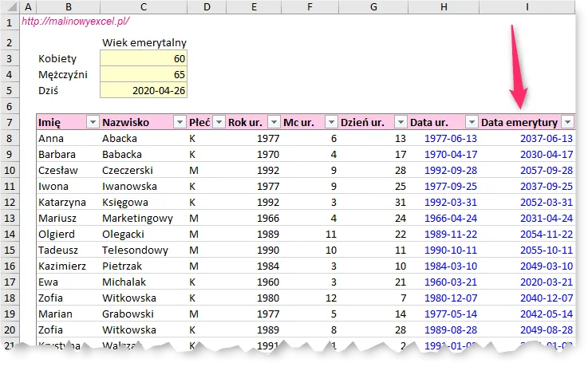Click the retirement date 2037-06-13 for Anna

546,139
